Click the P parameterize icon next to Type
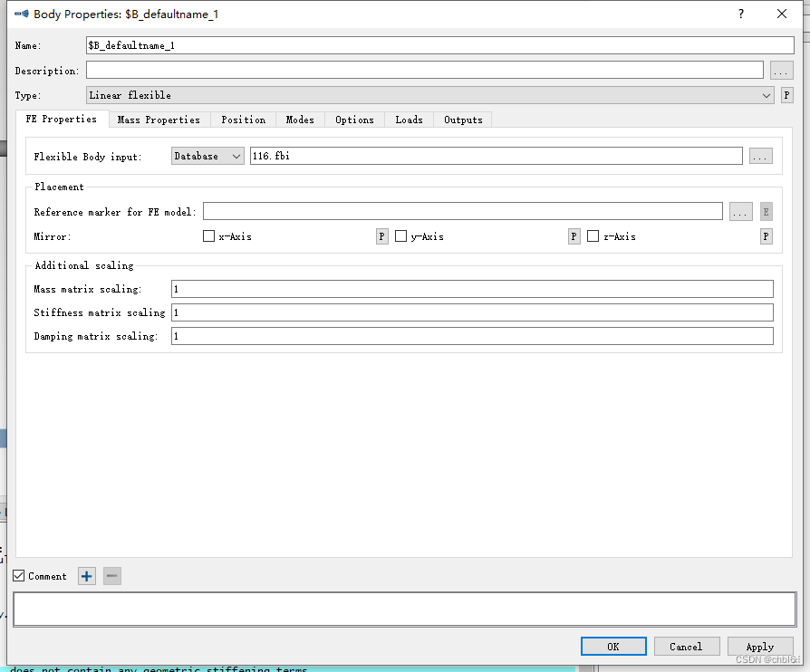 pyautogui.click(x=786, y=94)
